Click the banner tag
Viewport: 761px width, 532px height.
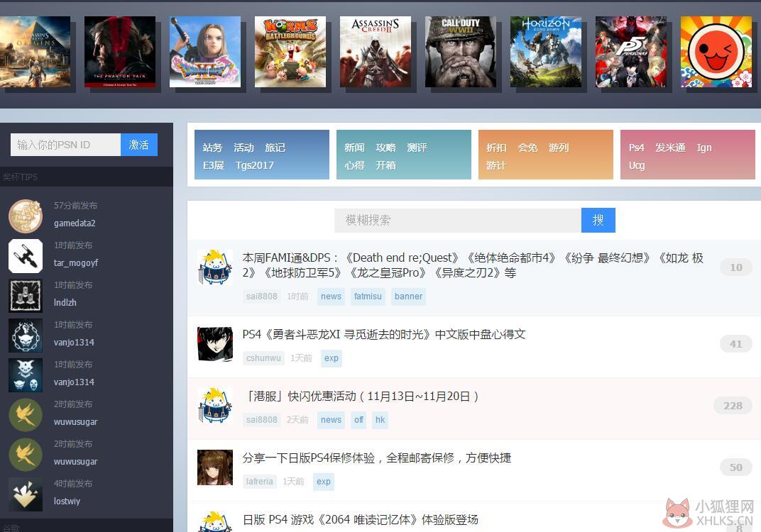409,297
